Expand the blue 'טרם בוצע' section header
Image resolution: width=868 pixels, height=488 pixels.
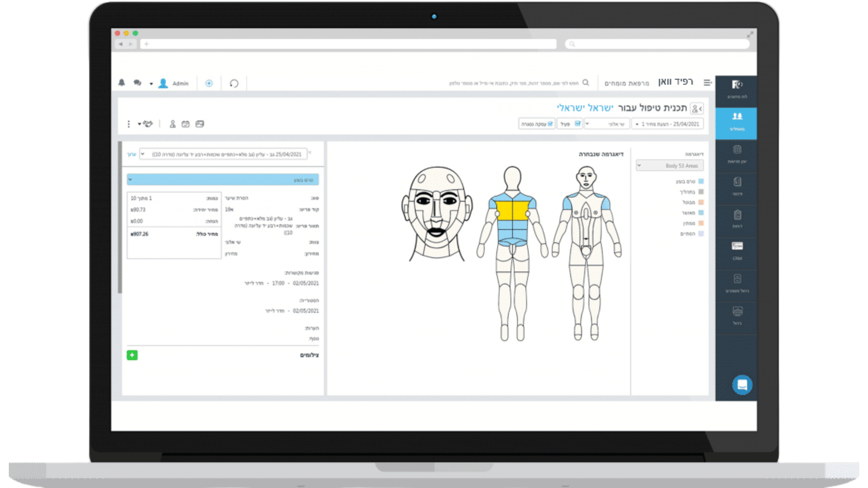[223, 179]
